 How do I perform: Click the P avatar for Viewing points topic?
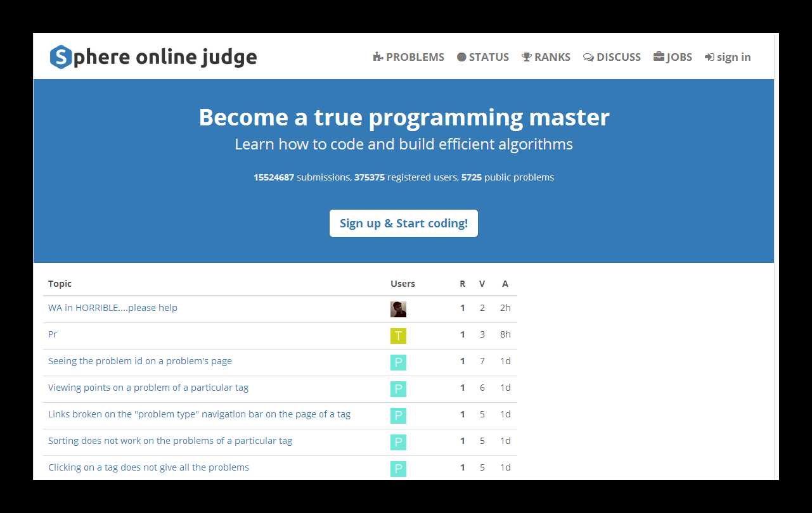click(x=398, y=389)
